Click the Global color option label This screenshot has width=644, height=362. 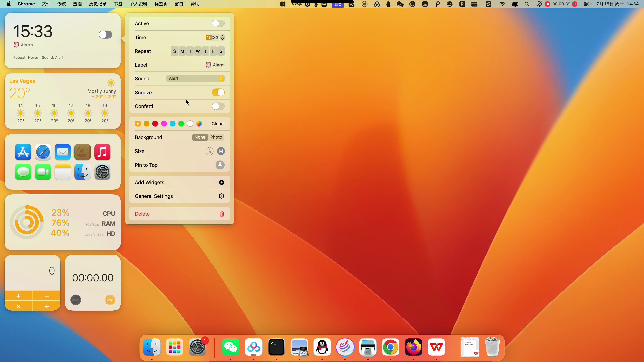coord(218,123)
